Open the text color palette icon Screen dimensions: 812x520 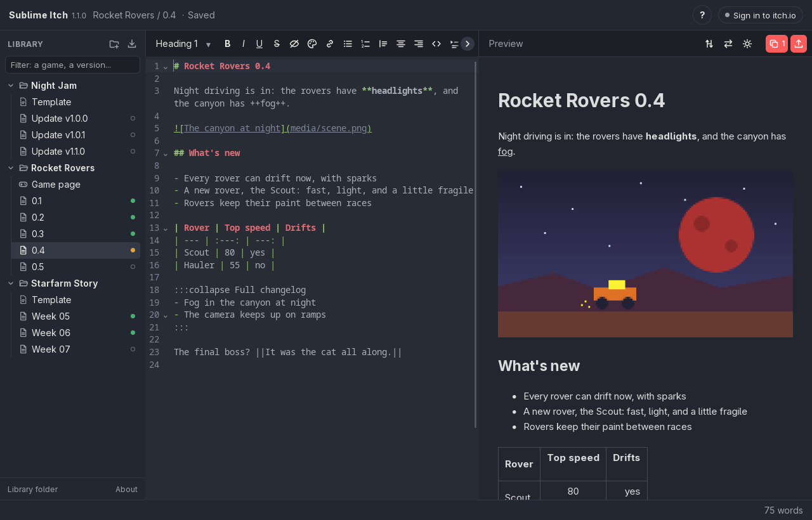tap(312, 44)
